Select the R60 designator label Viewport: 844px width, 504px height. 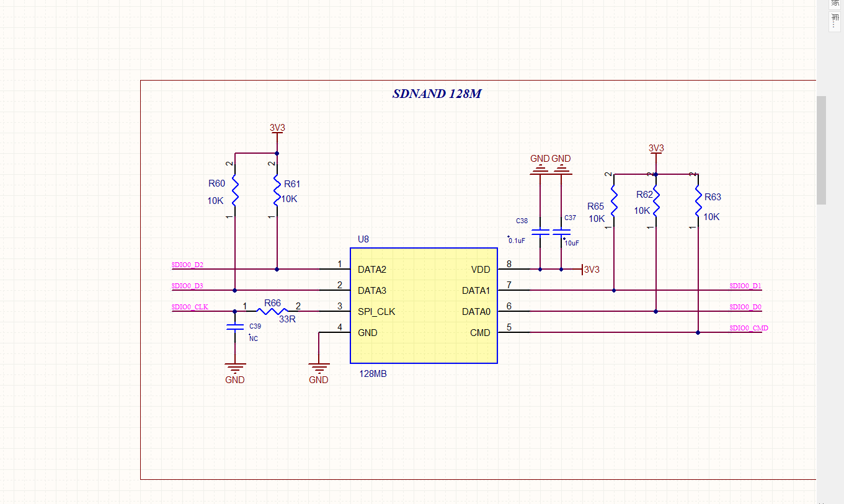216,183
